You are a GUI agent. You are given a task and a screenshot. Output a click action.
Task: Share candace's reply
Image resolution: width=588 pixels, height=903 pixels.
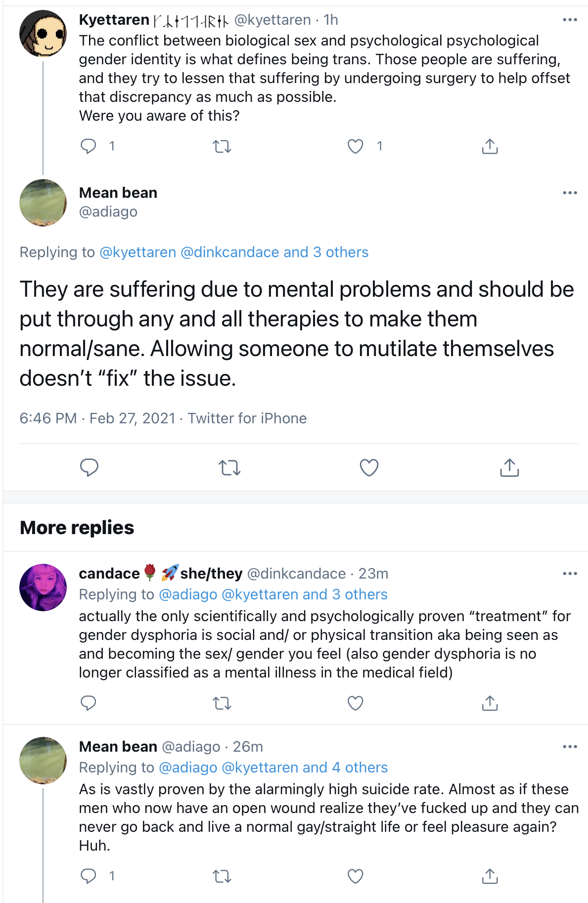click(x=490, y=703)
